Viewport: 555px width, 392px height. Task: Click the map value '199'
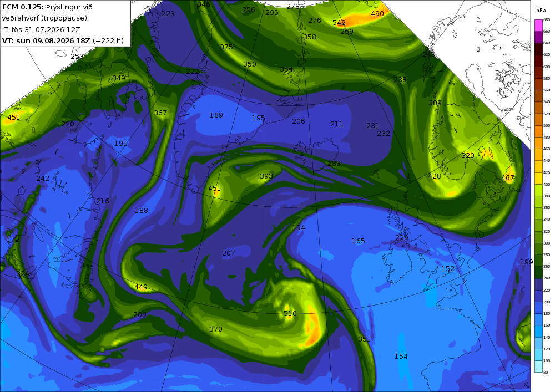526,262
